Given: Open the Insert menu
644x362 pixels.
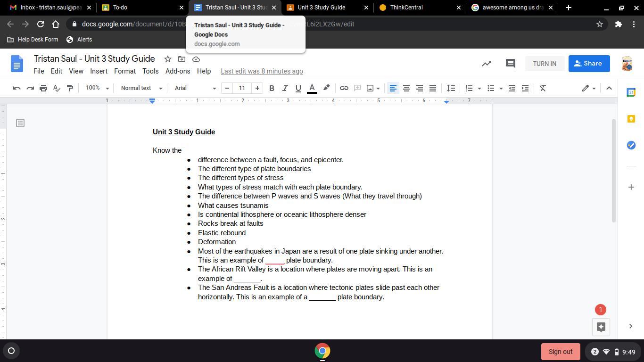Looking at the screenshot, I should (99, 71).
